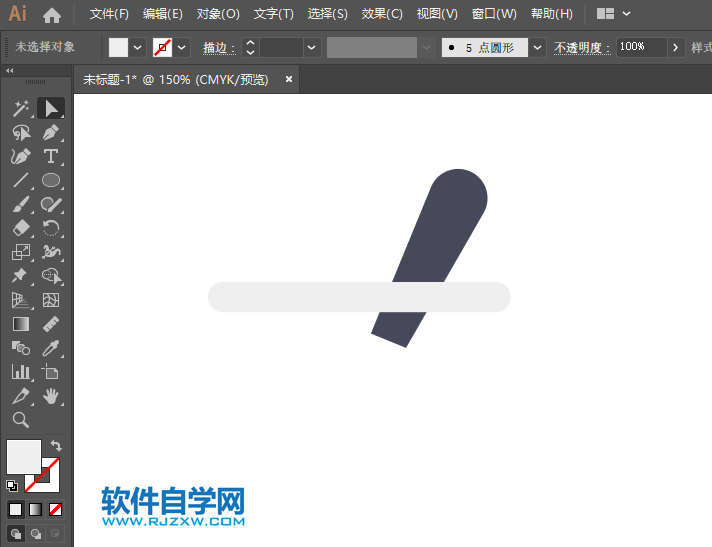Screen dimensions: 712x547
Task: Click the 不透明度 opacity panel link
Action: pyautogui.click(x=582, y=48)
